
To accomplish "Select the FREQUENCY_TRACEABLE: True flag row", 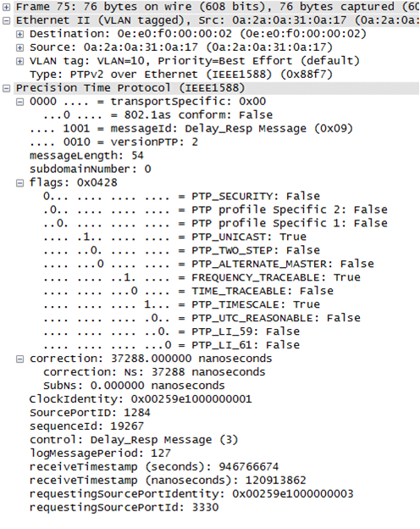I will pyautogui.click(x=202, y=278).
